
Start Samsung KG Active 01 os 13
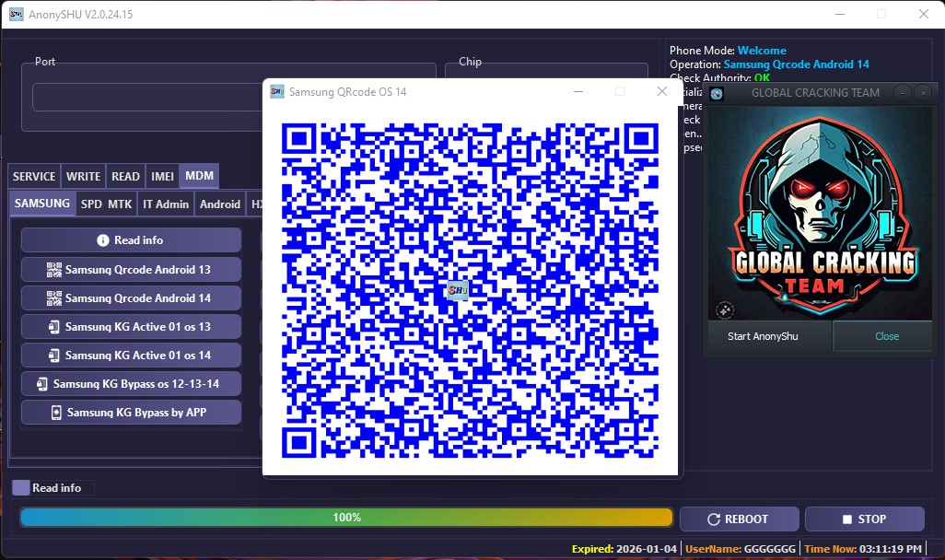click(x=131, y=327)
